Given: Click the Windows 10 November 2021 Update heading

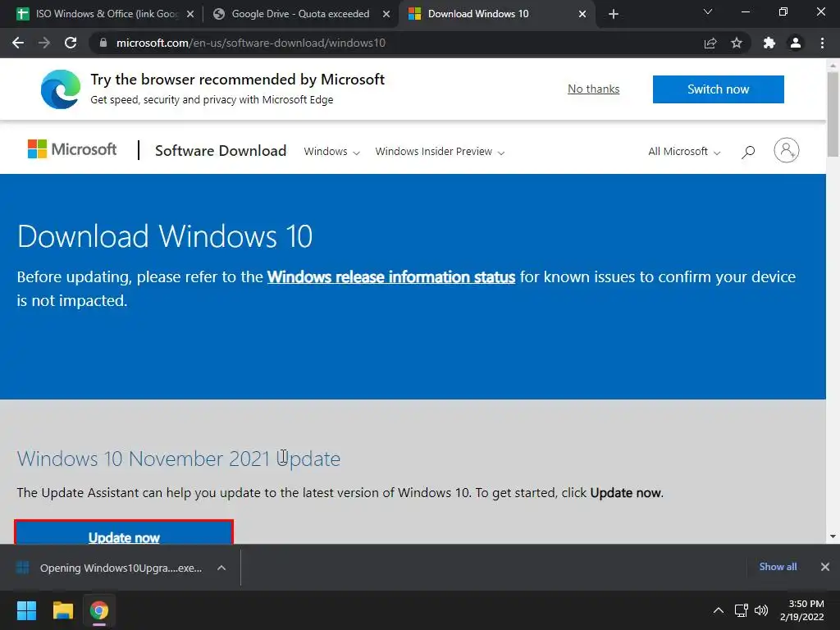Looking at the screenshot, I should [x=178, y=459].
